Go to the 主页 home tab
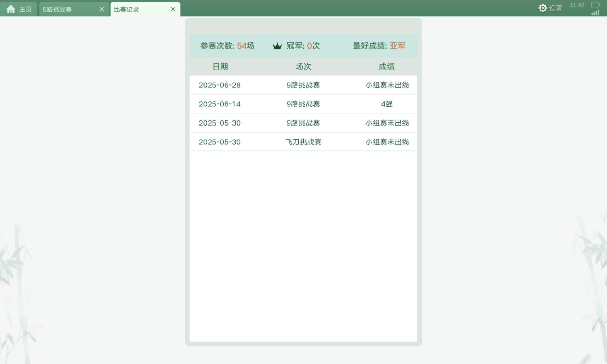Screen dimensions: 607x364 click(25, 9)
